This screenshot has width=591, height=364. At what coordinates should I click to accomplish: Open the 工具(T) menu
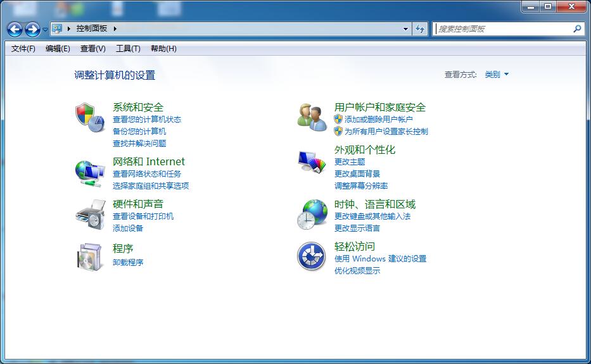click(128, 49)
